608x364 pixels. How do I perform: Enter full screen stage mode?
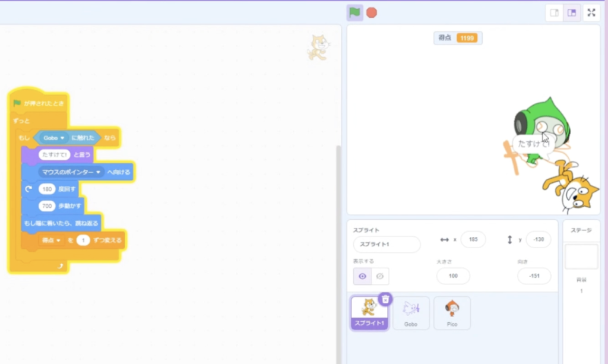[591, 13]
